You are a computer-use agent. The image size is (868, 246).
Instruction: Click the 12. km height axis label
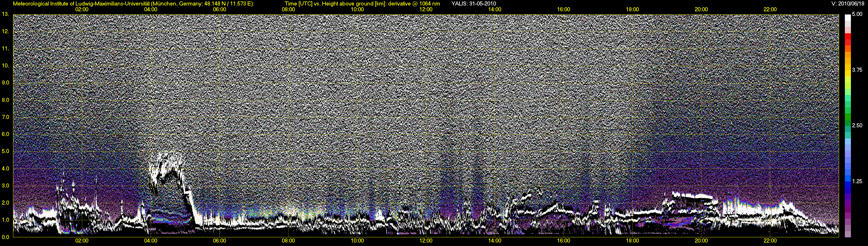coord(5,32)
